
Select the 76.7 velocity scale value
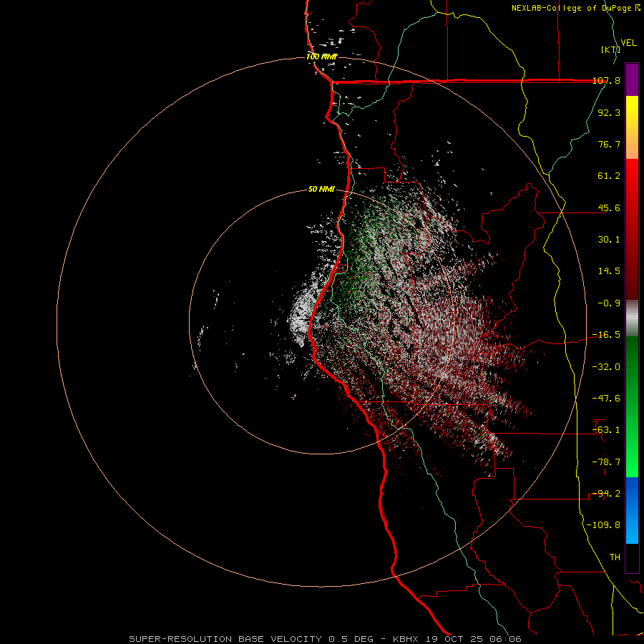point(609,144)
